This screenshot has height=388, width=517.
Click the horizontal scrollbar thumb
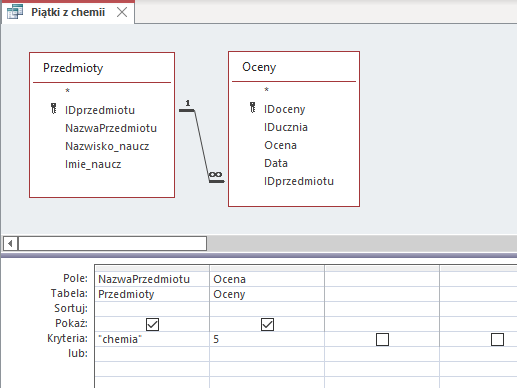coord(113,244)
